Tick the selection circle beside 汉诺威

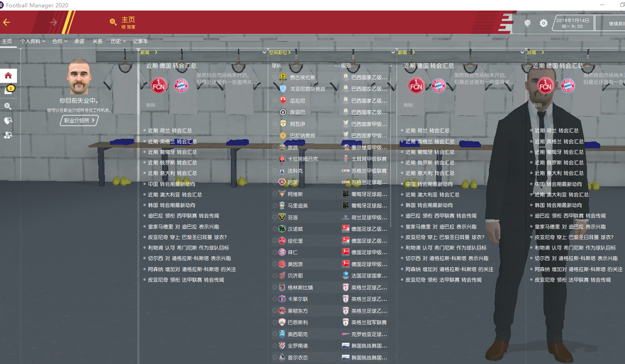tap(275, 229)
